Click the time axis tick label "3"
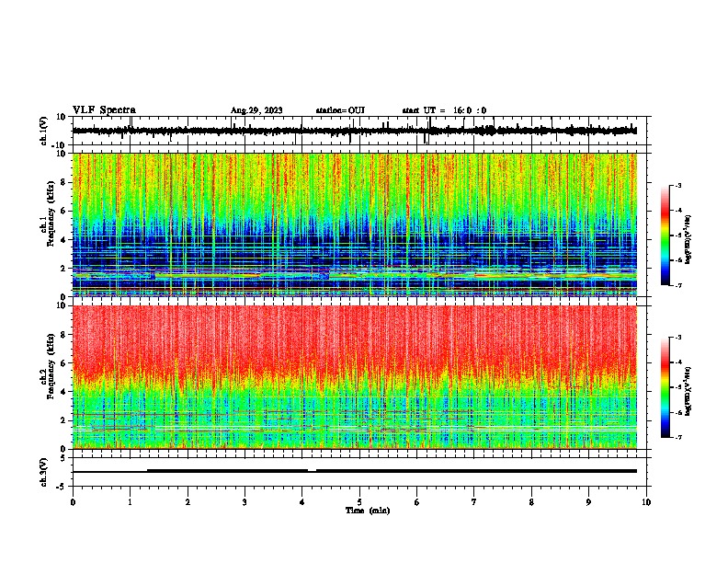The width and height of the screenshot is (728, 563). 245,502
